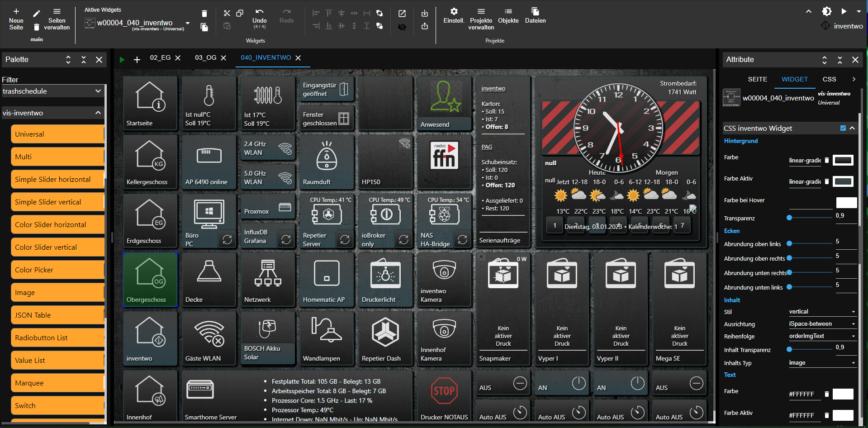Add Marquee widget from palette
Screen dimensions: 868x428
pos(59,383)
